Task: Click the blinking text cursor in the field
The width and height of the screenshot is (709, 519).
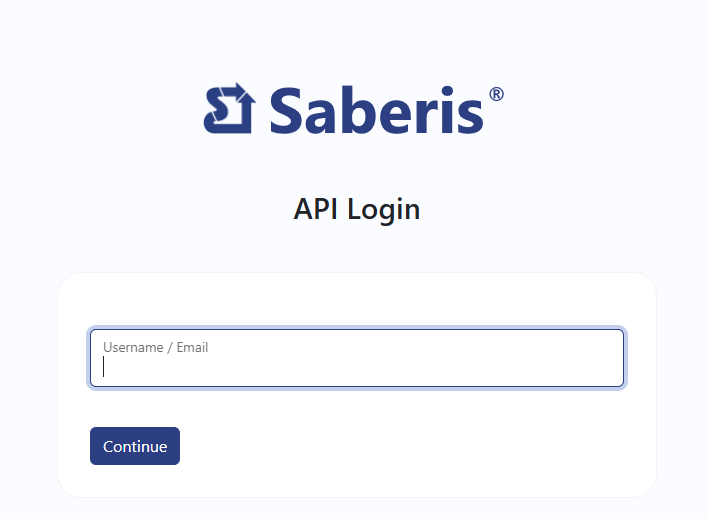Action: point(104,367)
